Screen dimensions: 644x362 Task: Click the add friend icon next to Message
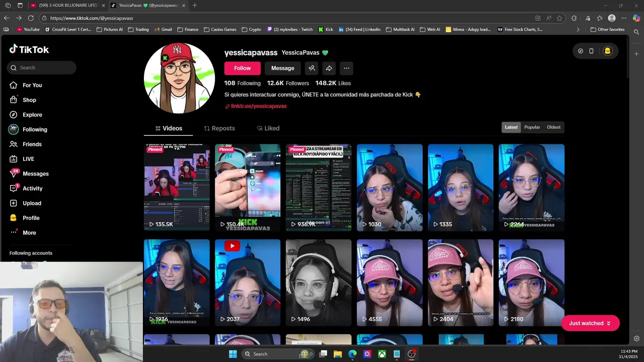click(x=312, y=68)
